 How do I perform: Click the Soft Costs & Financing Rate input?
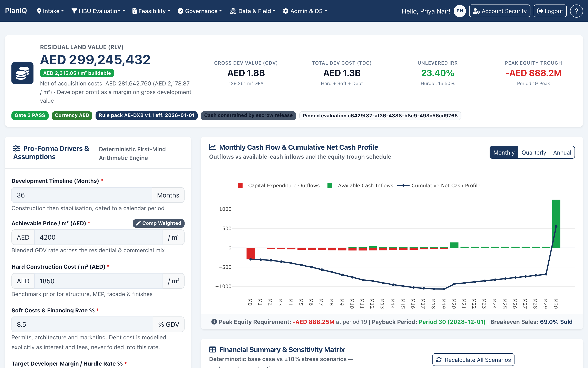click(82, 324)
